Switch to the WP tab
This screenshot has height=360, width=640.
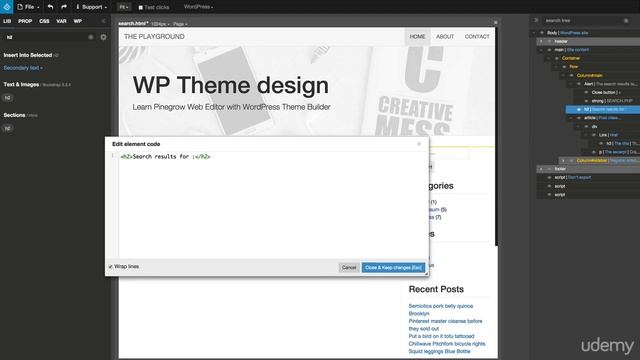(x=78, y=21)
